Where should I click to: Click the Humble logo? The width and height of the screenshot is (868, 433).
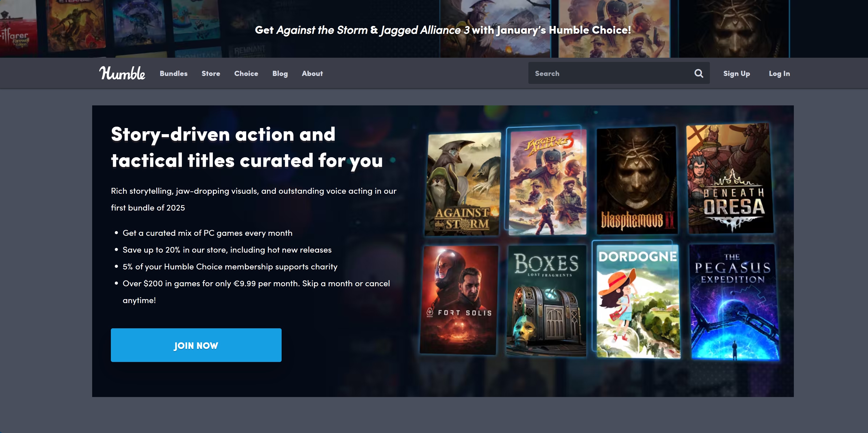[122, 73]
